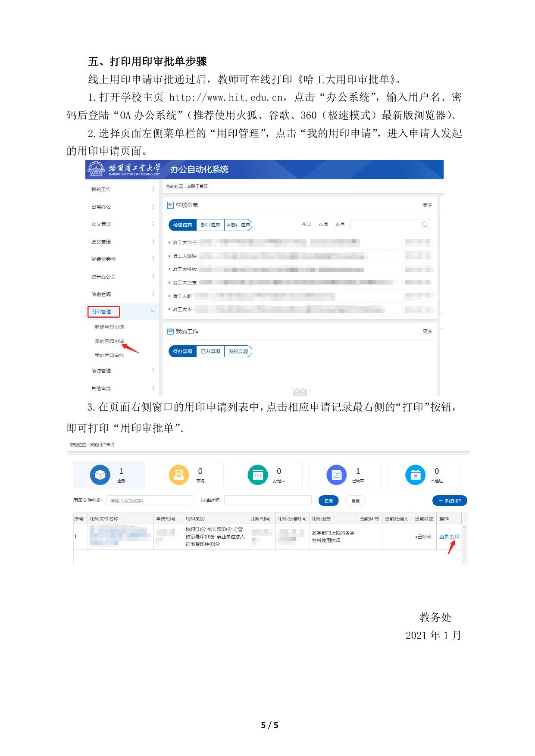Expand the 我的工作 sidebar arrow

[x=153, y=189]
